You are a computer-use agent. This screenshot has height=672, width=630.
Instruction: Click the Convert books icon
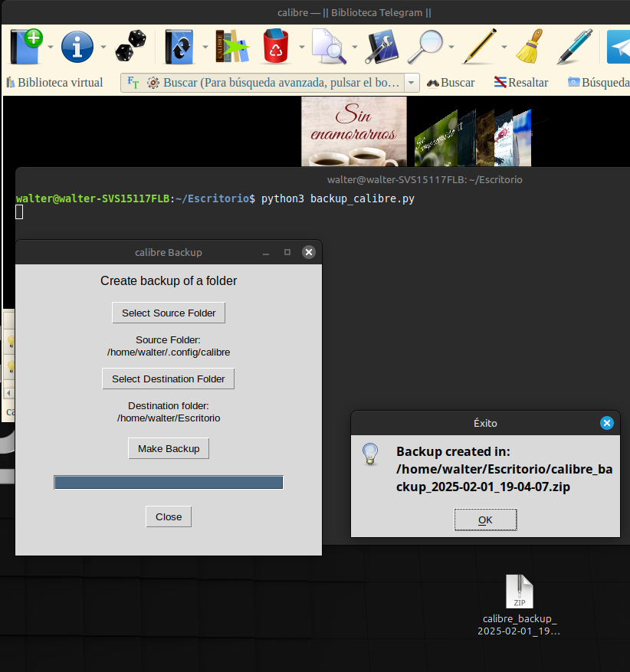click(179, 46)
